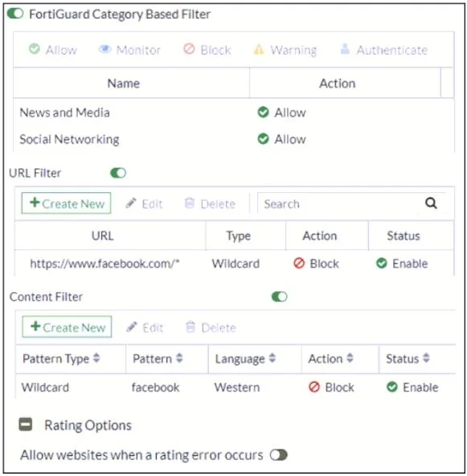467x476 pixels.
Task: Click the Western language cell
Action: point(237,388)
